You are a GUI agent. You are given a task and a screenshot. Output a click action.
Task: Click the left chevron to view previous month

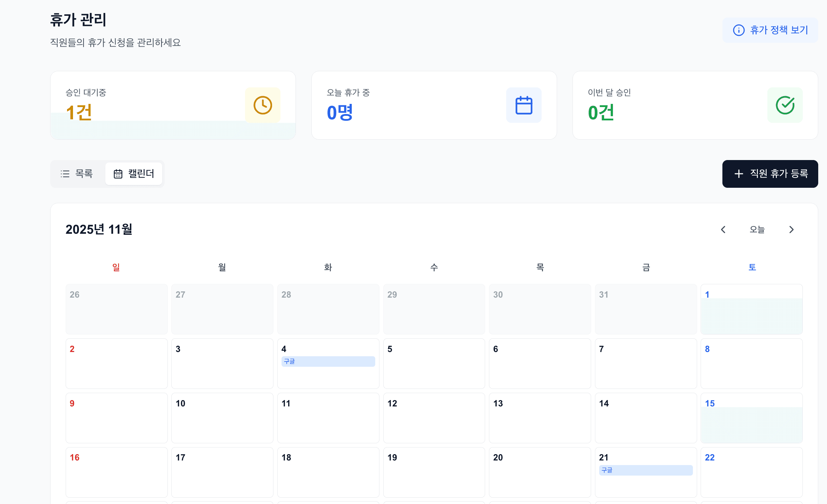[723, 229]
